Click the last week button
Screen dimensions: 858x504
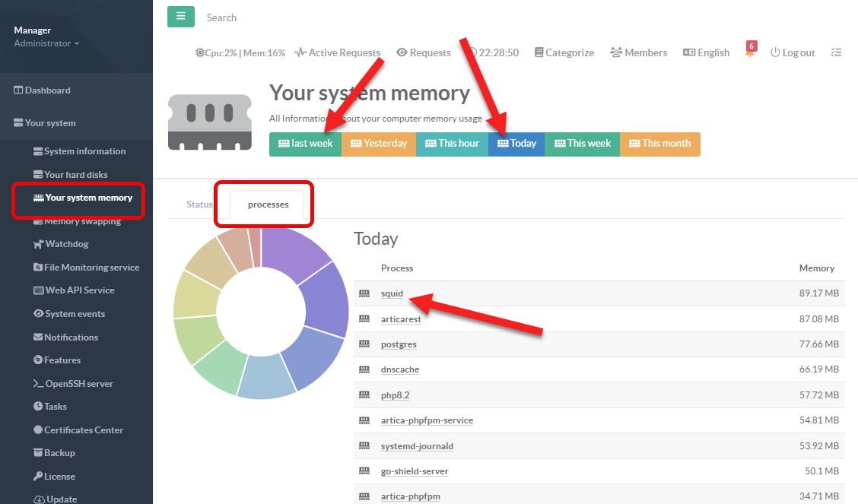pyautogui.click(x=305, y=144)
